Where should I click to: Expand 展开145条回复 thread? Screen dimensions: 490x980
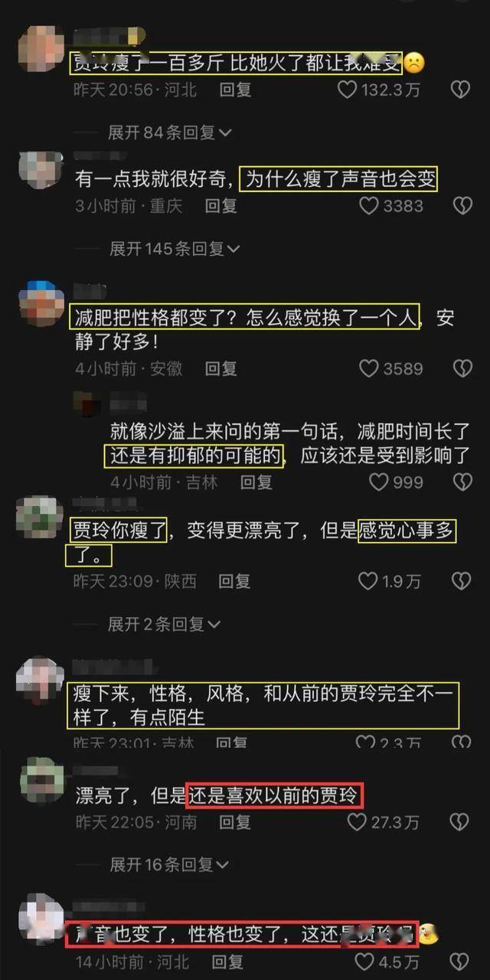[x=175, y=248]
